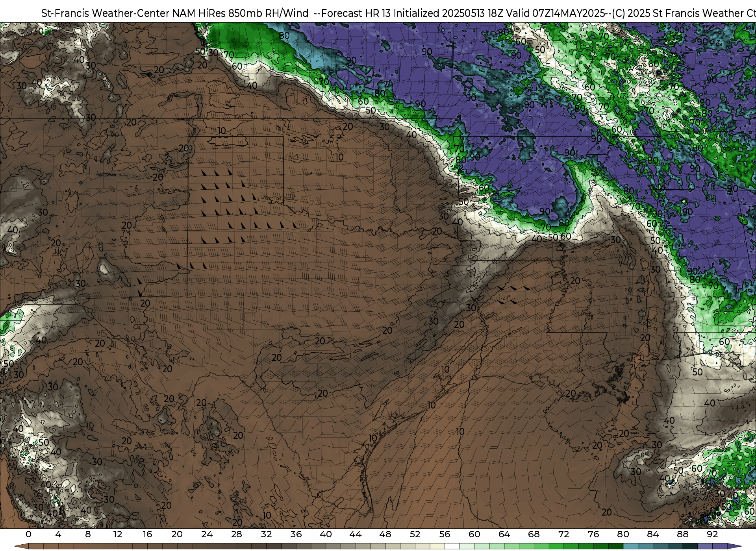The image size is (756, 551).
Task: Click the '80' tick label on the color scale
Action: pyautogui.click(x=623, y=534)
